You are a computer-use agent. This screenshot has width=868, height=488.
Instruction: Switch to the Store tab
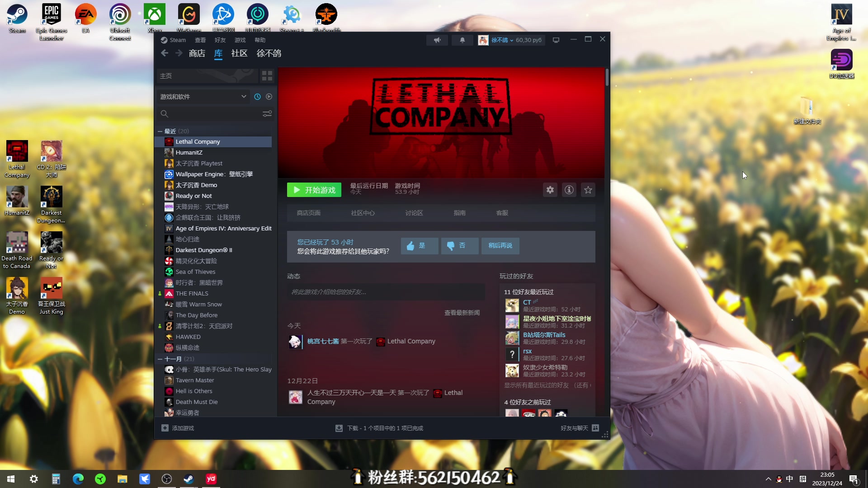[x=197, y=53]
